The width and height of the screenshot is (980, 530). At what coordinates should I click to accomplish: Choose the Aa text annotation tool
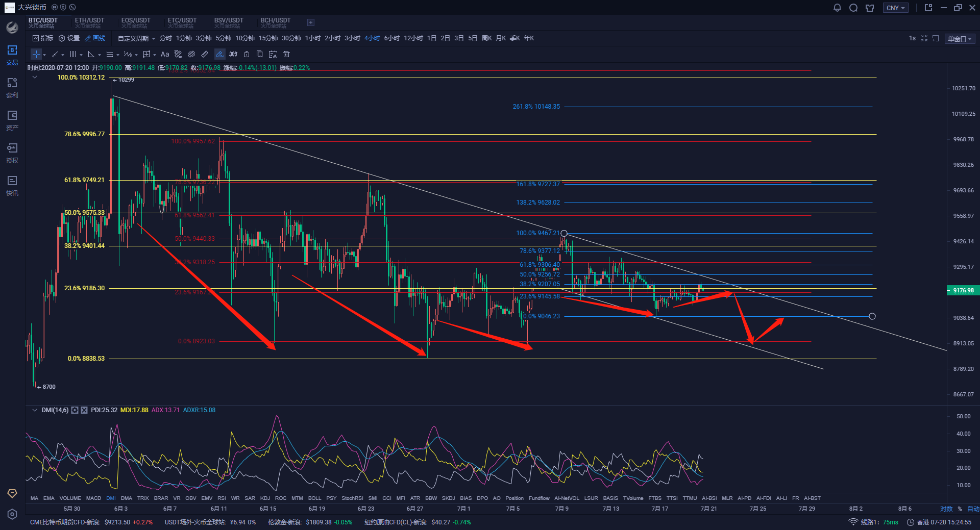165,54
